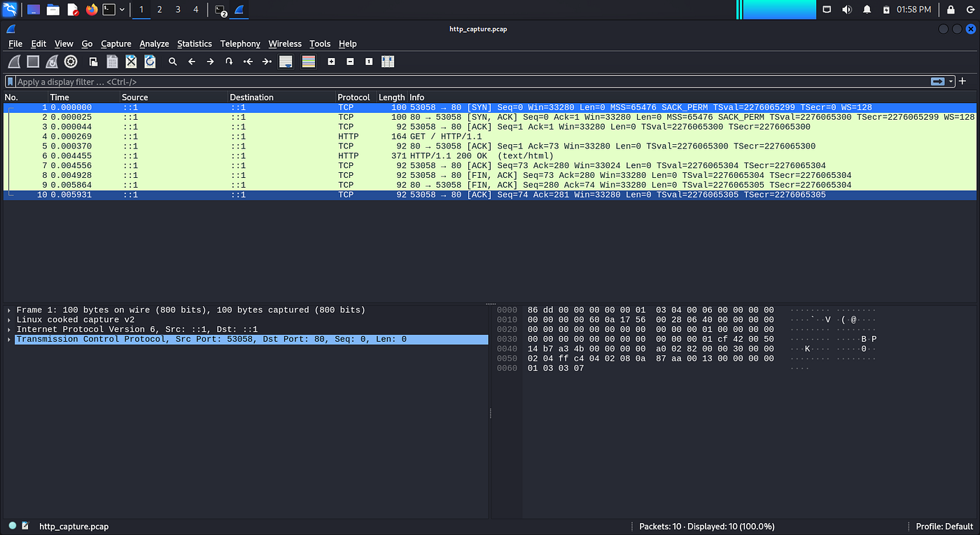The image size is (980, 535).
Task: Add a display filter button (plus)
Action: pos(963,82)
